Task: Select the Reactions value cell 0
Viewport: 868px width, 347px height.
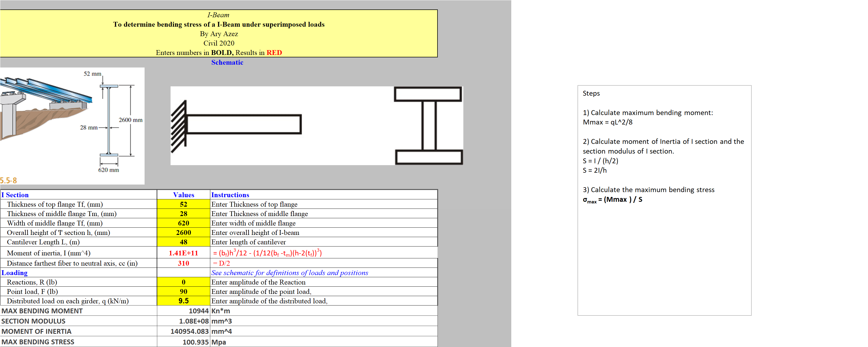Action: 183,282
